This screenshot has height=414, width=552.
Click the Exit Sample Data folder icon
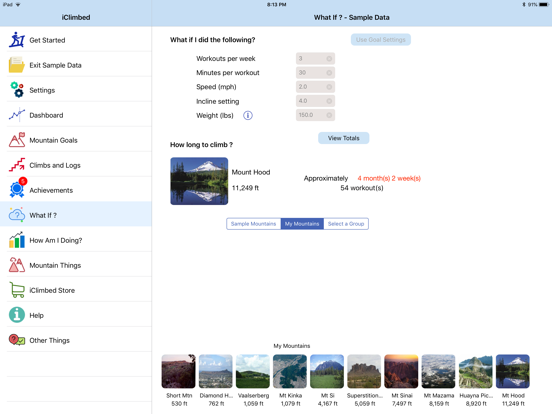(17, 65)
